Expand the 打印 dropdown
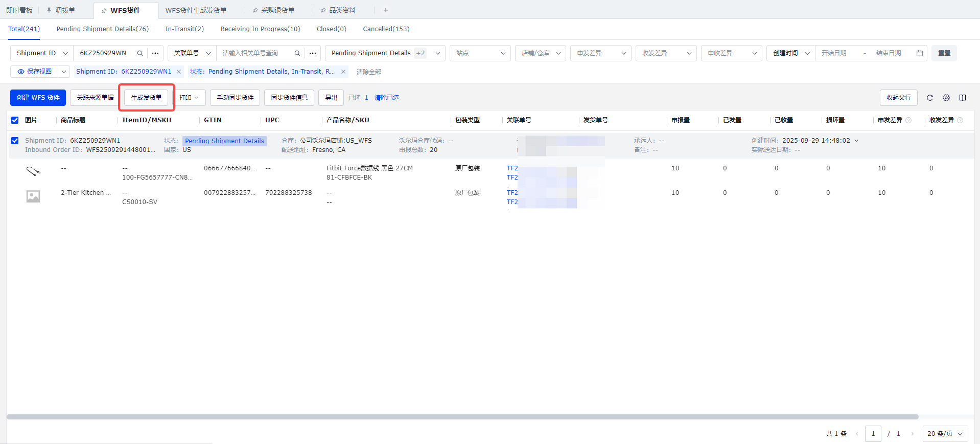980x444 pixels. 189,98
